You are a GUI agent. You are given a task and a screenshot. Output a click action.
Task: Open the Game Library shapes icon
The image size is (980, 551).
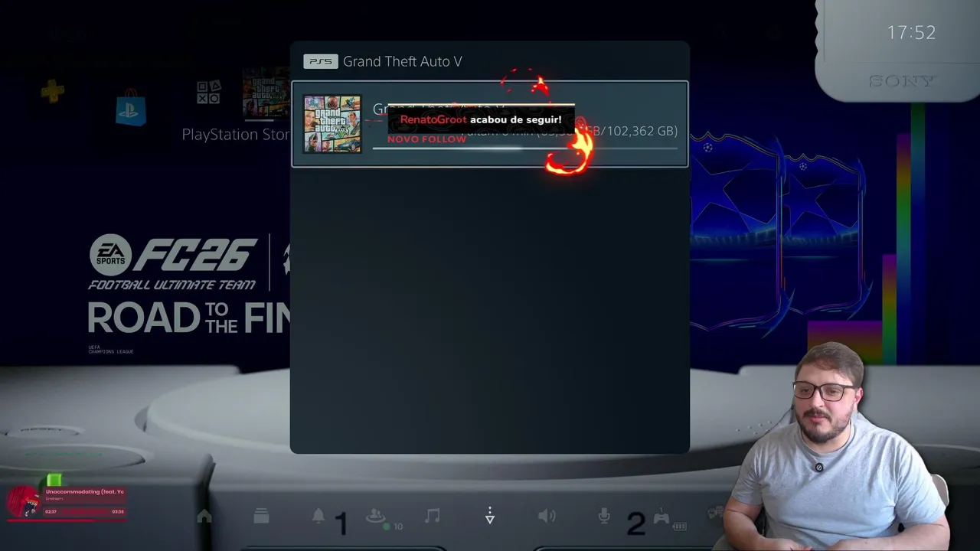[x=208, y=93]
